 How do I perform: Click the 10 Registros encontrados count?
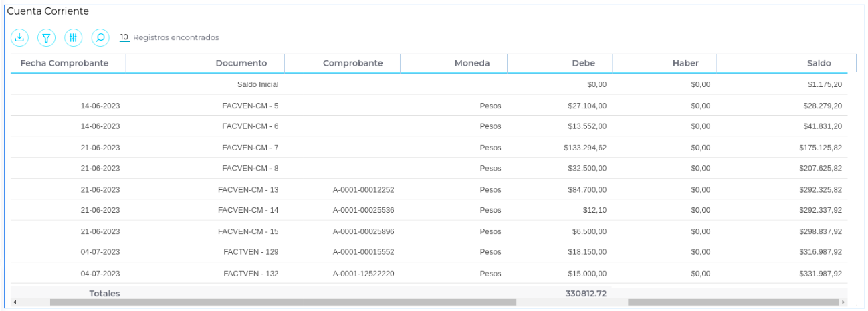pyautogui.click(x=169, y=38)
